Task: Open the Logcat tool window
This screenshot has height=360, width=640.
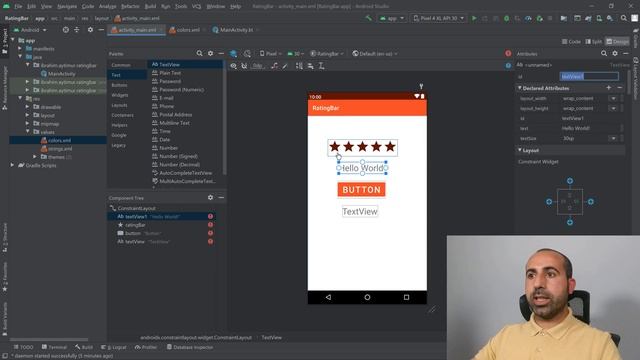Action: point(115,347)
